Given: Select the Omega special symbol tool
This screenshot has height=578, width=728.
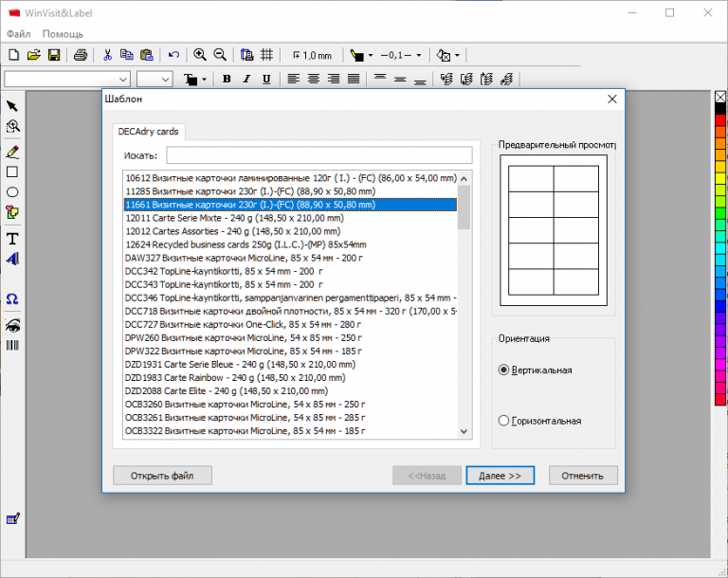Looking at the screenshot, I should pyautogui.click(x=12, y=299).
